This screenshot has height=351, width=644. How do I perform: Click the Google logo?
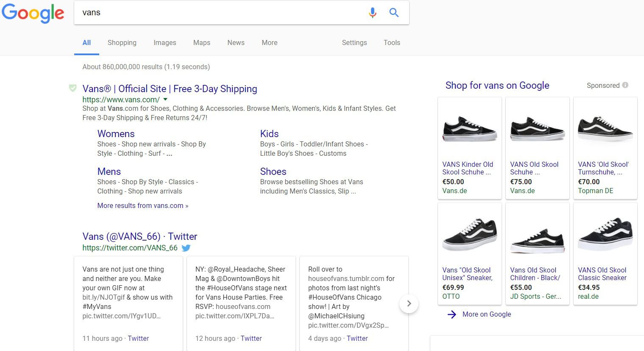coord(33,13)
